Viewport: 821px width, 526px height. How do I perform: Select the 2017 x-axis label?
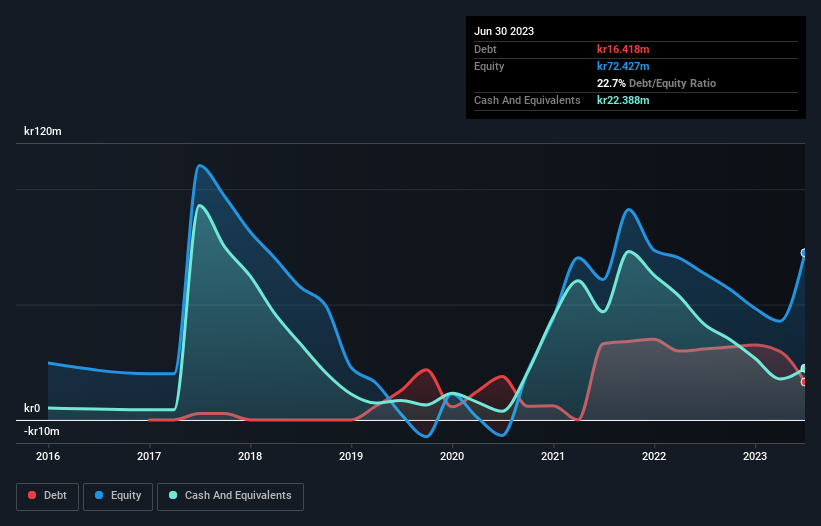click(149, 456)
